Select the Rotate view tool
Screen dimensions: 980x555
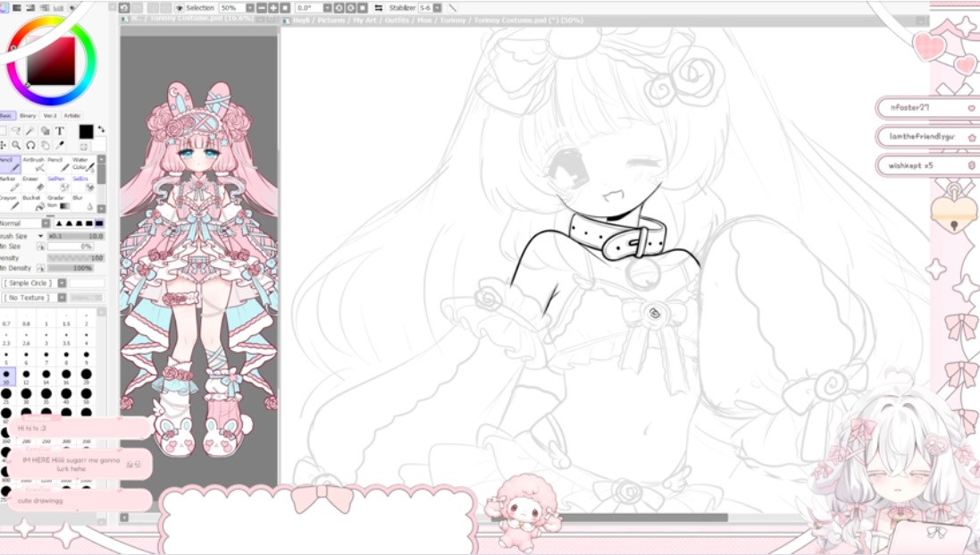(x=30, y=145)
